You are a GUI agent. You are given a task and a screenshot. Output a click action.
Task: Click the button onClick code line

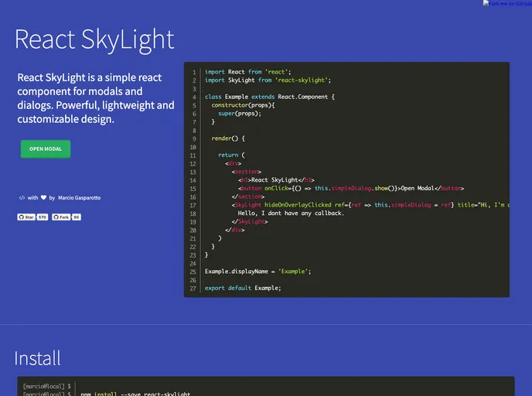click(351, 188)
